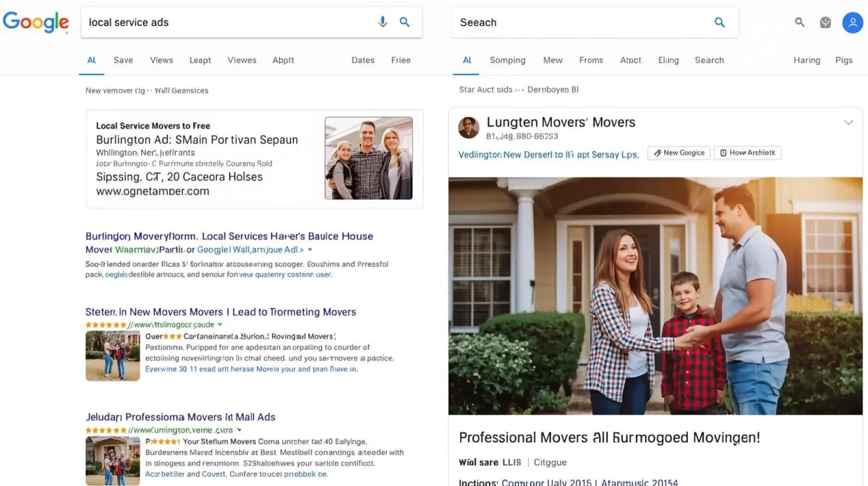This screenshot has width=868, height=486.
Task: Click the star rating under Jeludar movers ad
Action: tap(109, 429)
